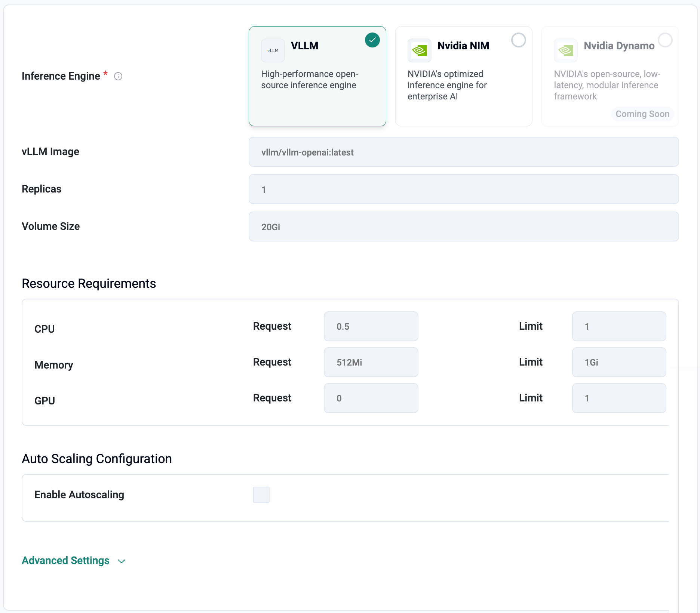Edit the CPU Limit field
The image size is (700, 613).
click(619, 326)
